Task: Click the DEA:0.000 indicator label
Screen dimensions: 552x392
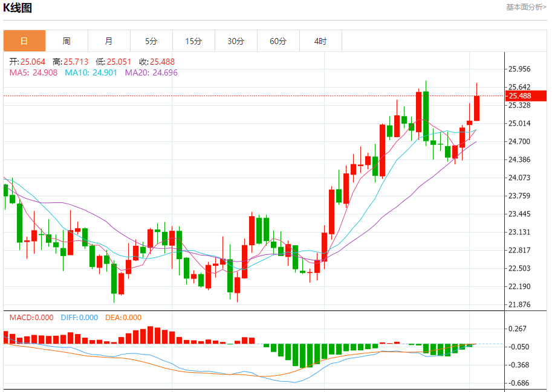Action: 123,318
